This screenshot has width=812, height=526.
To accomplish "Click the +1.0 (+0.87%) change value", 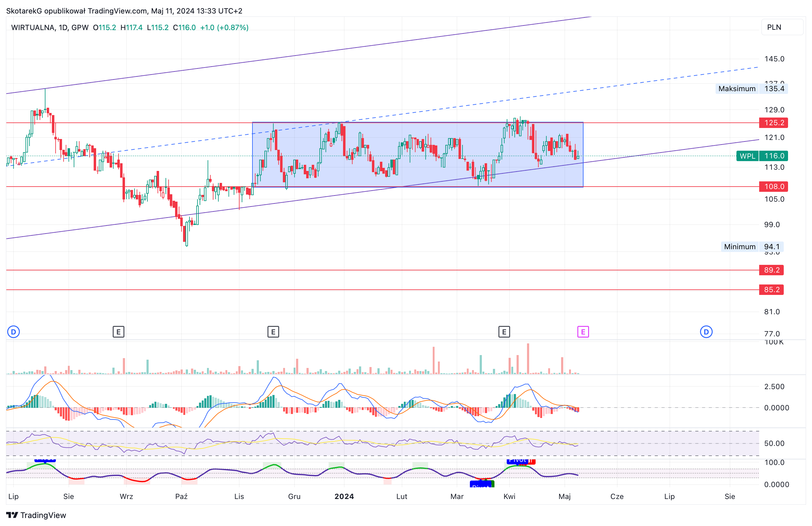I will (x=224, y=27).
